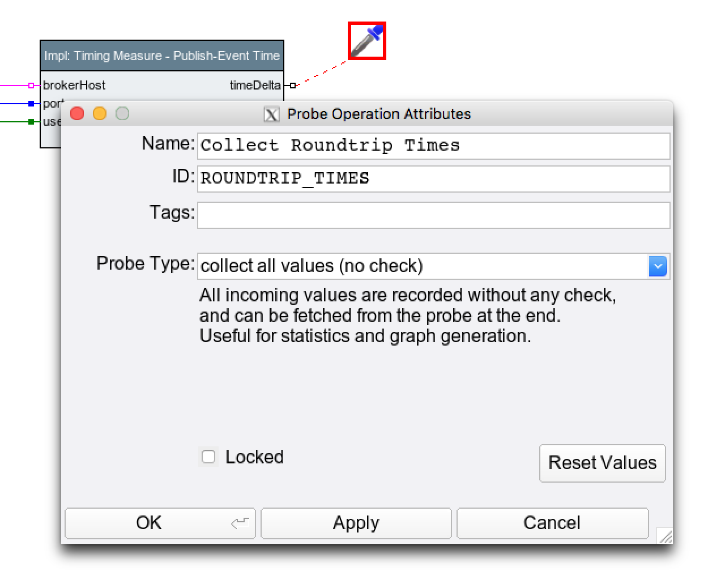Viewport: 708px width, 588px height.
Task: Click the probe pipette icon
Action: (x=366, y=41)
